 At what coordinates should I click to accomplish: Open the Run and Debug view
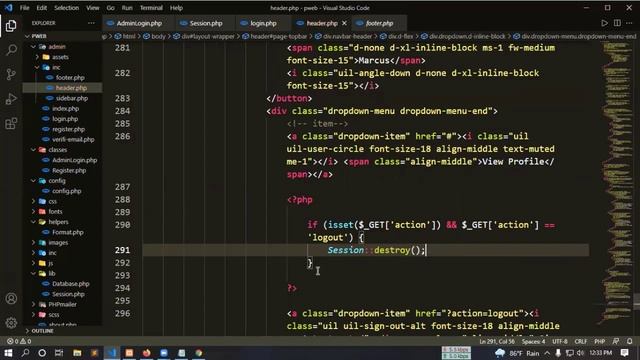11,99
